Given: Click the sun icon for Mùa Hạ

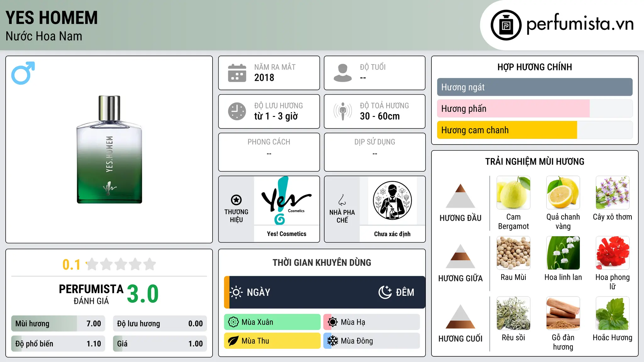Looking at the screenshot, I should point(333,322).
